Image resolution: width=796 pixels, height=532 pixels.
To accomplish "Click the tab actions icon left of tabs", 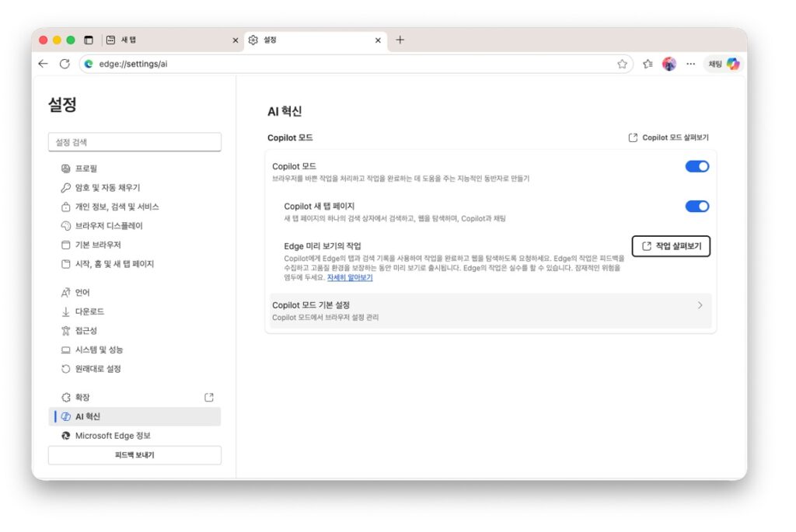I will click(89, 40).
